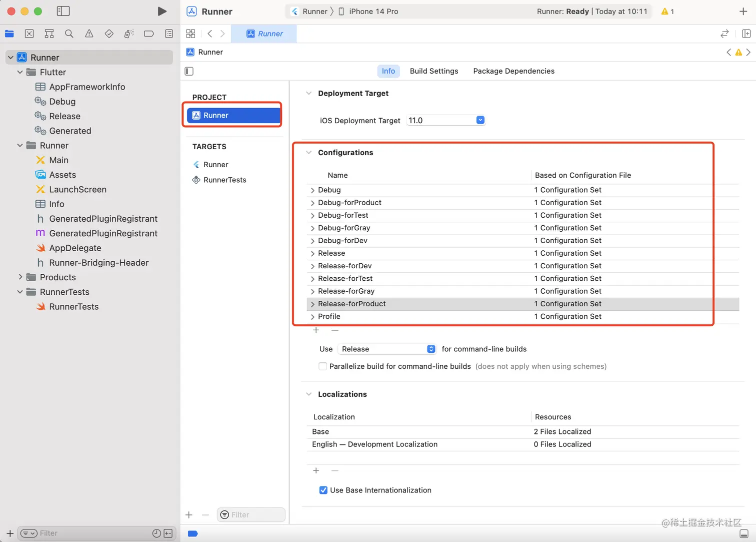756x542 pixels.
Task: Expand the Profile configuration row
Action: coord(312,317)
